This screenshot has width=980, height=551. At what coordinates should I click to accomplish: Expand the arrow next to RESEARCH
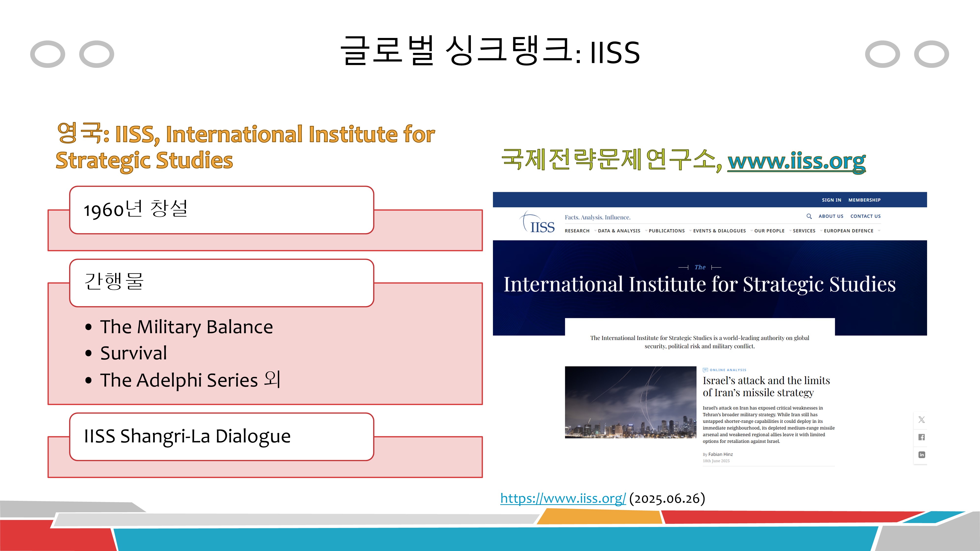tap(595, 230)
